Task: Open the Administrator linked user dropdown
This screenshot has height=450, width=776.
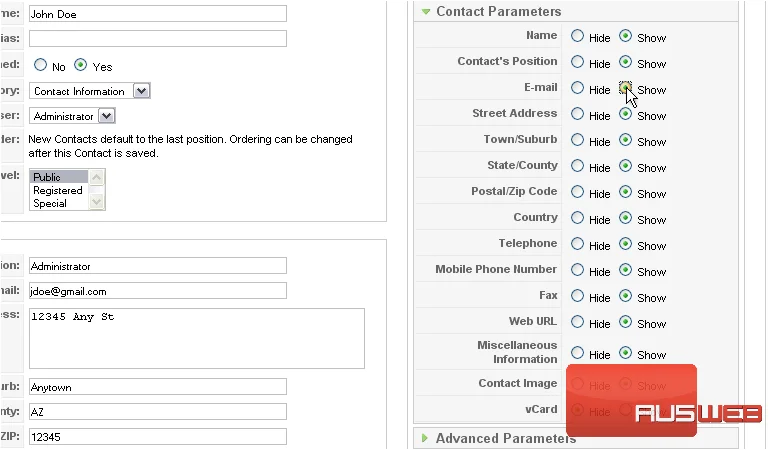Action: [106, 116]
